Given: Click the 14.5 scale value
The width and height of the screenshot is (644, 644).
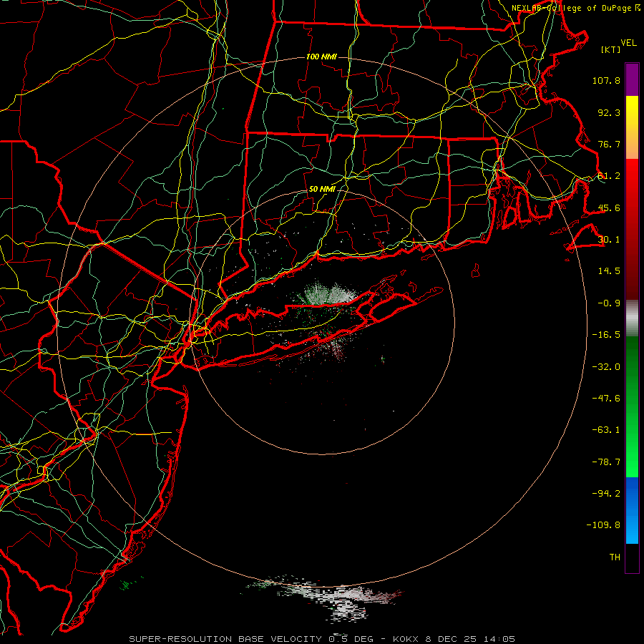Looking at the screenshot, I should point(609,271).
